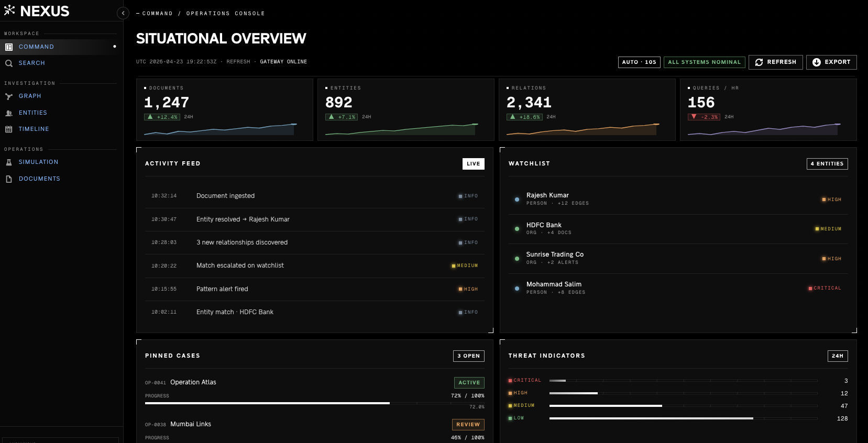Click the LOW green threat swatch

[x=510, y=418]
